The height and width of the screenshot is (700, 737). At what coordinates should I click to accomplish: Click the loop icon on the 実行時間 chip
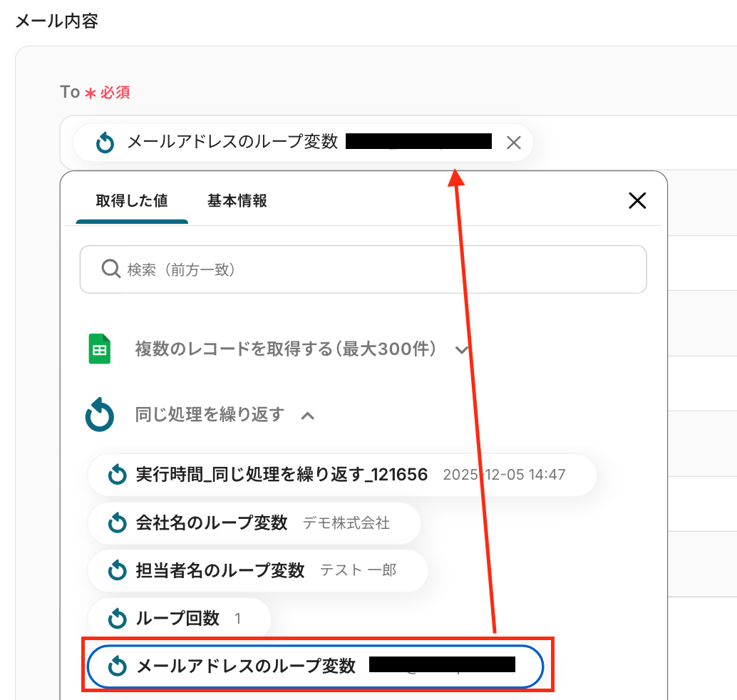[x=117, y=475]
